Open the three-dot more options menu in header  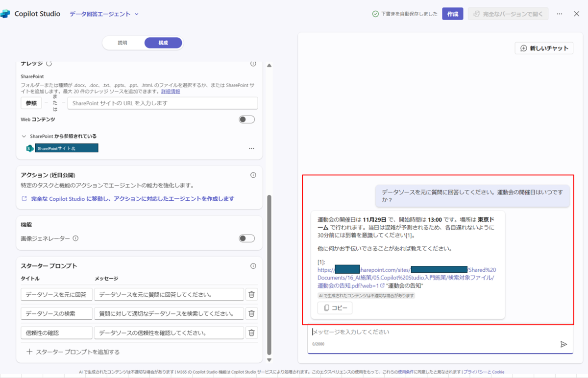pos(560,14)
